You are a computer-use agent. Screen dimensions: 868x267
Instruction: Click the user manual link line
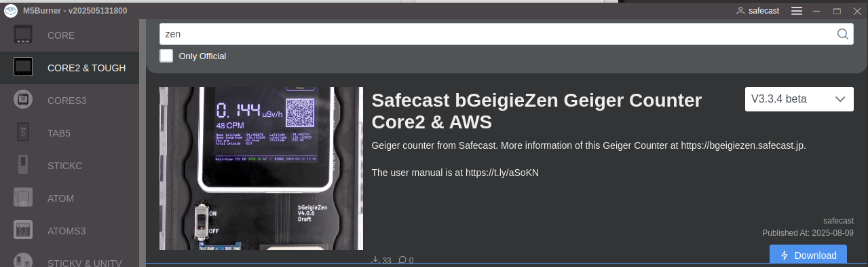(x=455, y=173)
